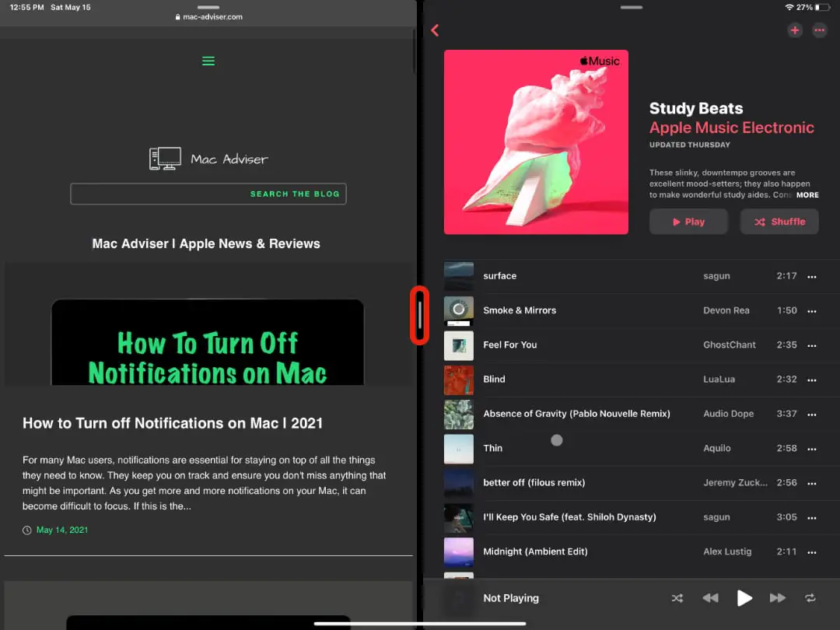Tap the Split View divider handle
This screenshot has width=840, height=630.
[x=419, y=315]
